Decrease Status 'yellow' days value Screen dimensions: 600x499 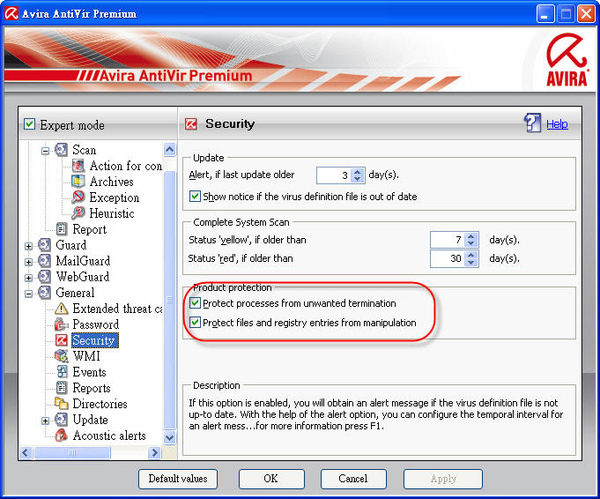click(471, 243)
